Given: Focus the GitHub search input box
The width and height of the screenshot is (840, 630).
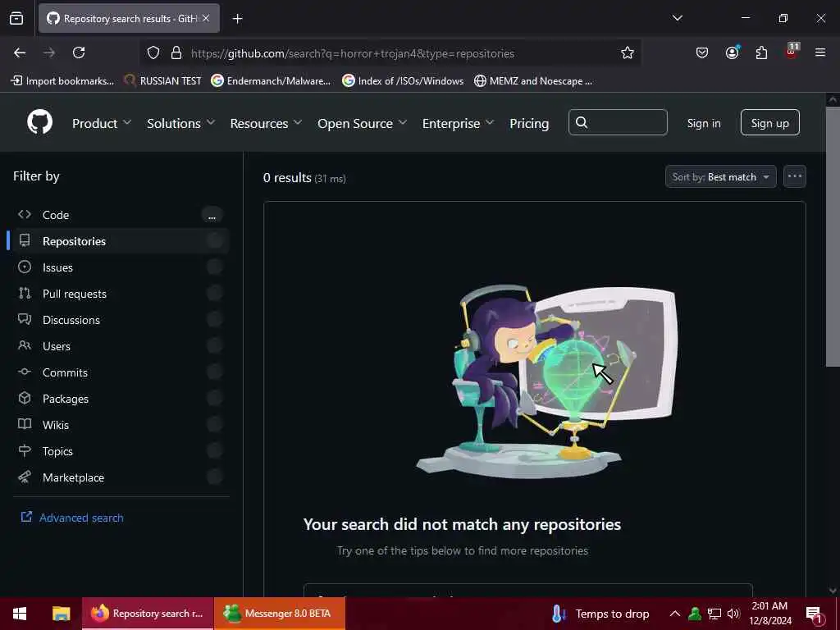Looking at the screenshot, I should coord(618,123).
